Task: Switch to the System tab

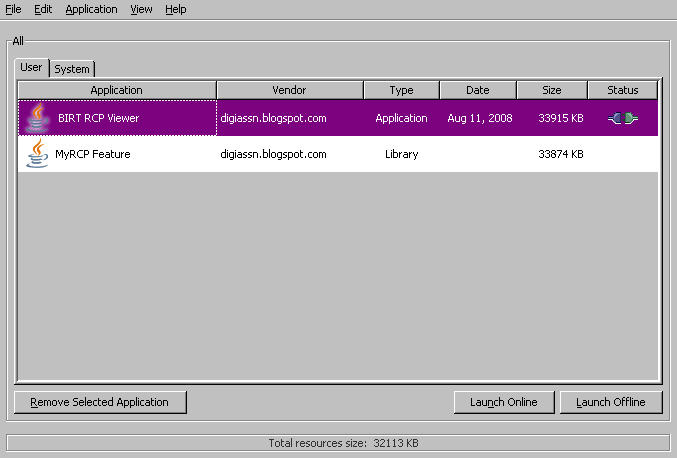Action: 72,69
